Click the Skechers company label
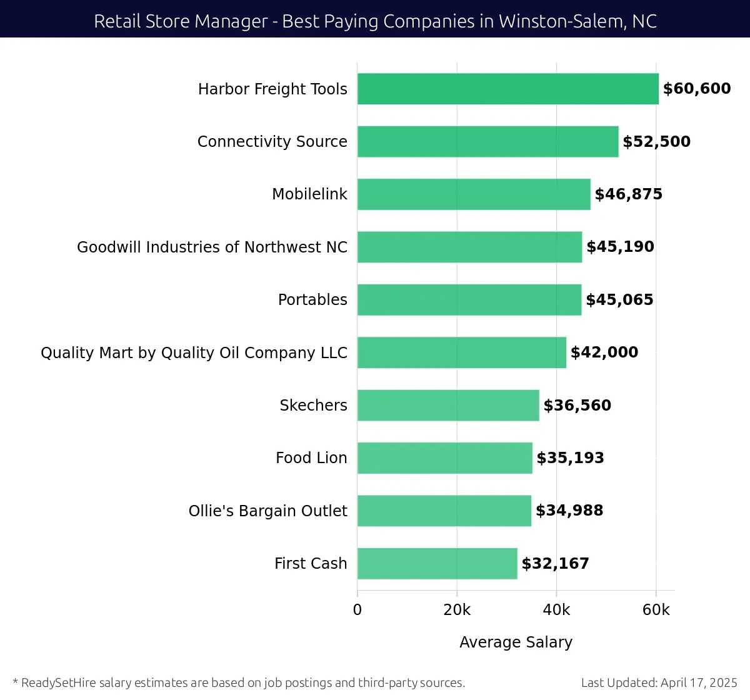 313,405
